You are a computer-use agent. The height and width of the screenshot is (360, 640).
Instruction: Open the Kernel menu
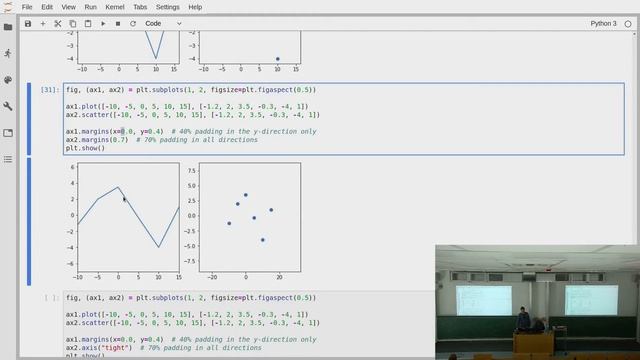click(115, 7)
